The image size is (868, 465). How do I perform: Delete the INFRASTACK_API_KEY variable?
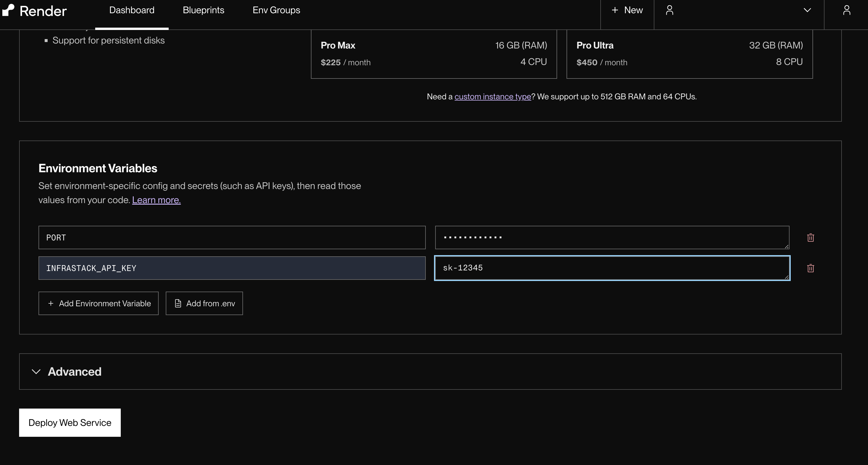tap(810, 268)
